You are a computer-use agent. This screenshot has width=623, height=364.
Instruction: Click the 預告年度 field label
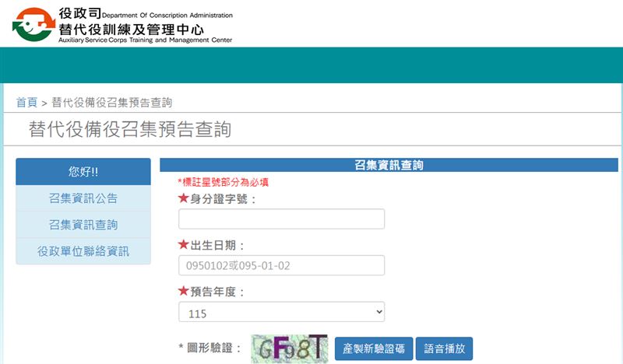pyautogui.click(x=211, y=292)
